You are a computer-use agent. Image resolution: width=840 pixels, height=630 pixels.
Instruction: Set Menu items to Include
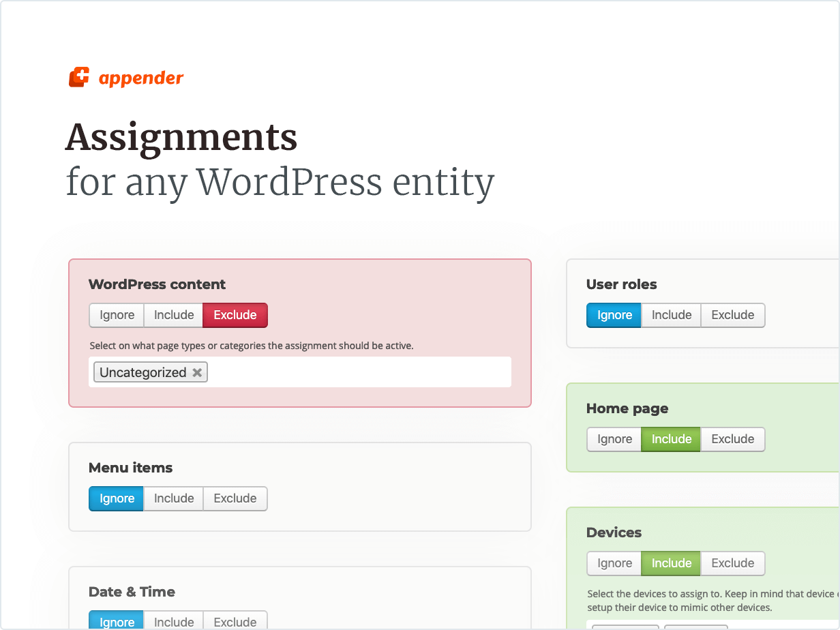click(x=173, y=498)
